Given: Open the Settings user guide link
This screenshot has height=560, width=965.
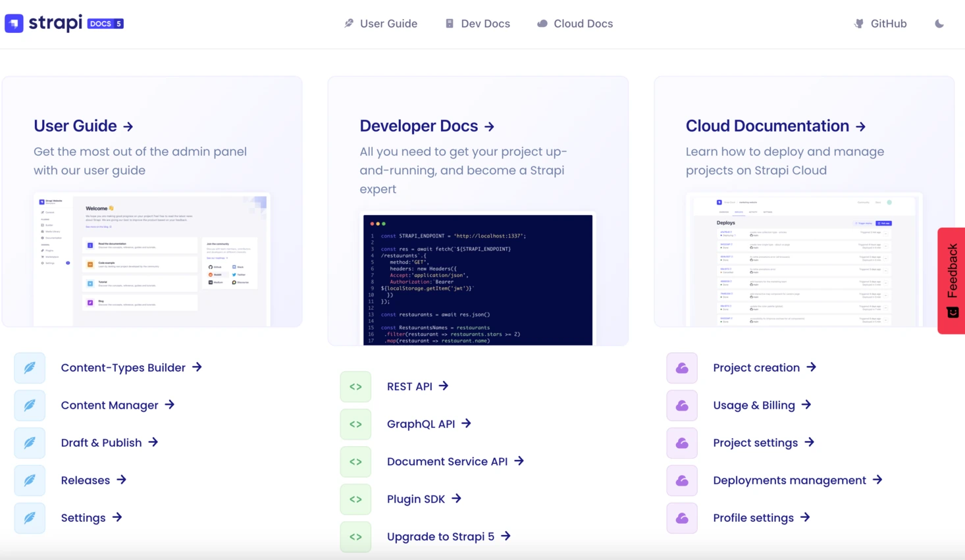Looking at the screenshot, I should 91,518.
